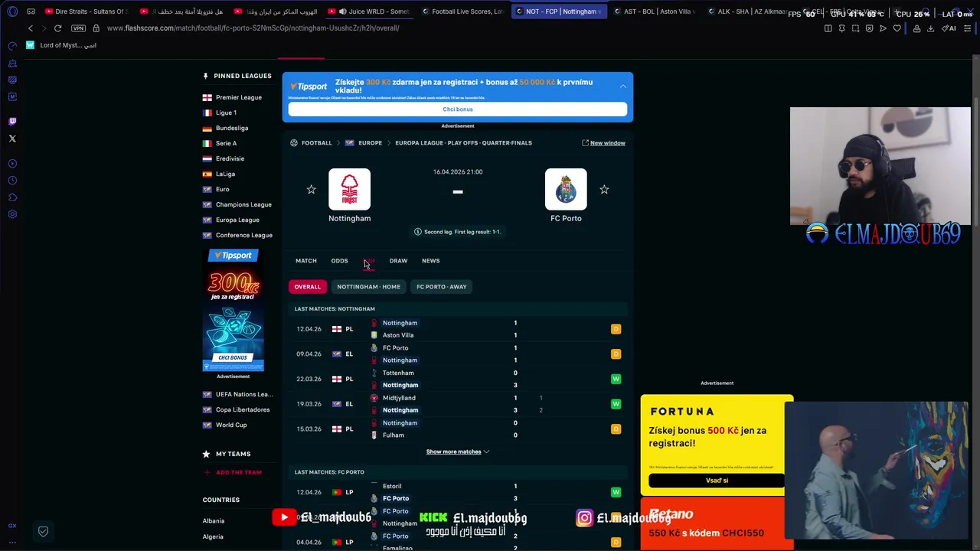Click the Football breadcrumb category
The height and width of the screenshot is (551, 980).
coord(316,143)
